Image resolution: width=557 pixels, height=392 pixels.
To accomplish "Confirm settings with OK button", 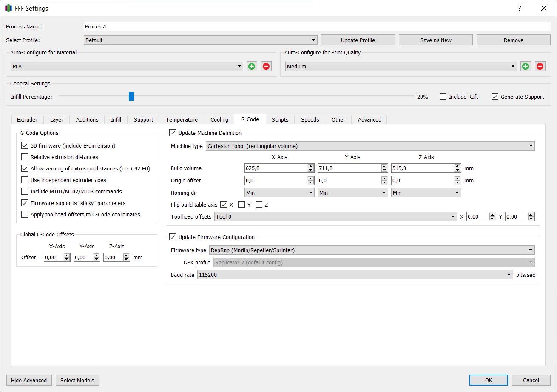I will 489,380.
